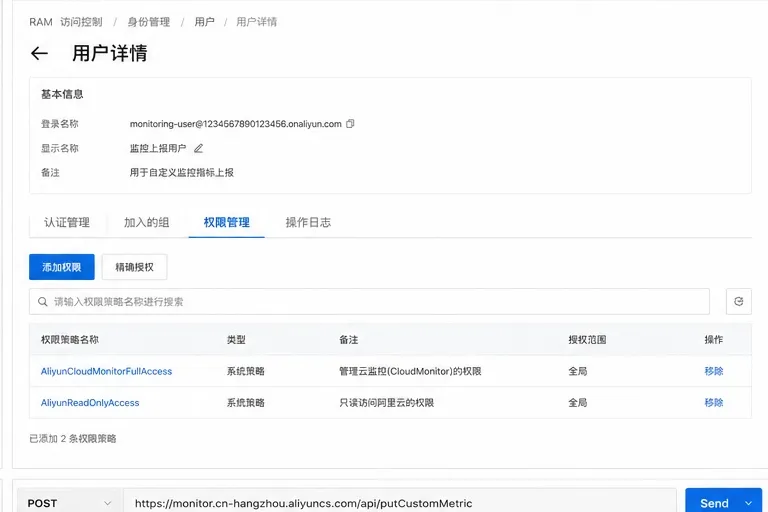Open RAM 访问控制 breadcrumb
Viewport: 768px width, 512px height.
click(x=66, y=22)
